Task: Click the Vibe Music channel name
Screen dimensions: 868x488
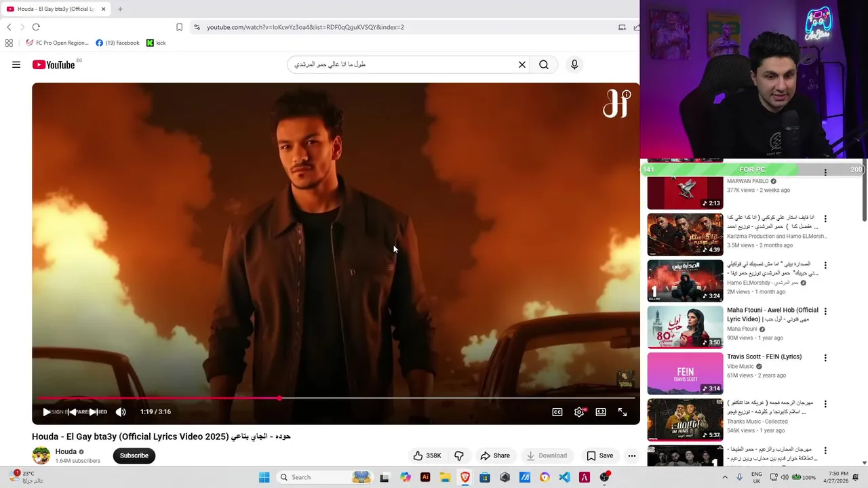Action: 741,366
